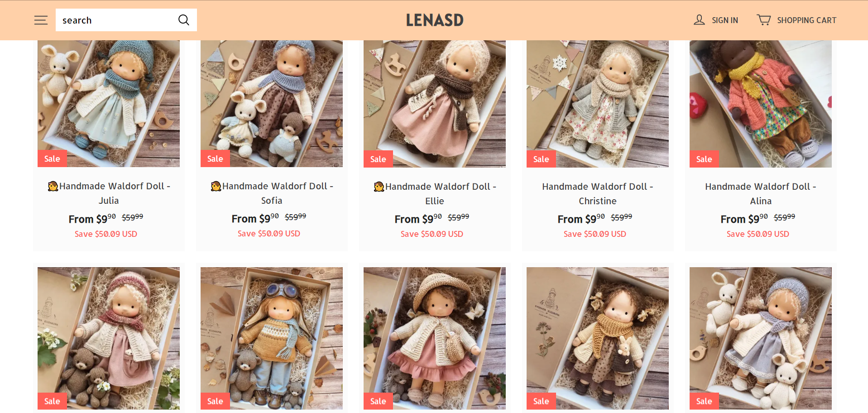
Task: Click the Sale badge on Ellie doll
Action: tap(378, 159)
